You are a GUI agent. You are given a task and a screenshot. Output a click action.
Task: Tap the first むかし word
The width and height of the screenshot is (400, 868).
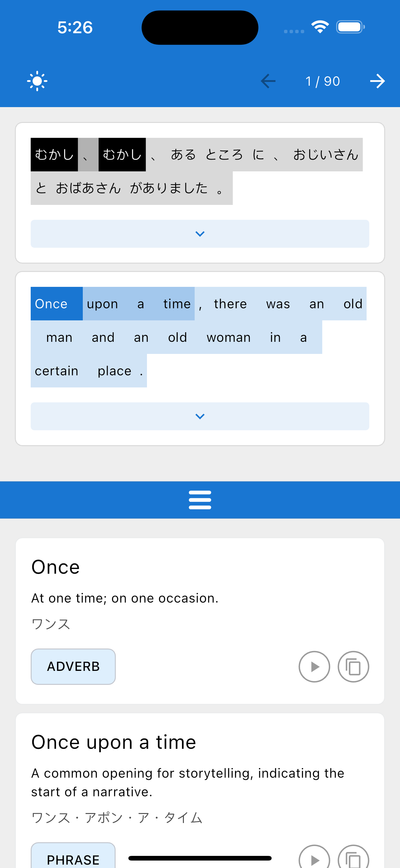pos(54,154)
